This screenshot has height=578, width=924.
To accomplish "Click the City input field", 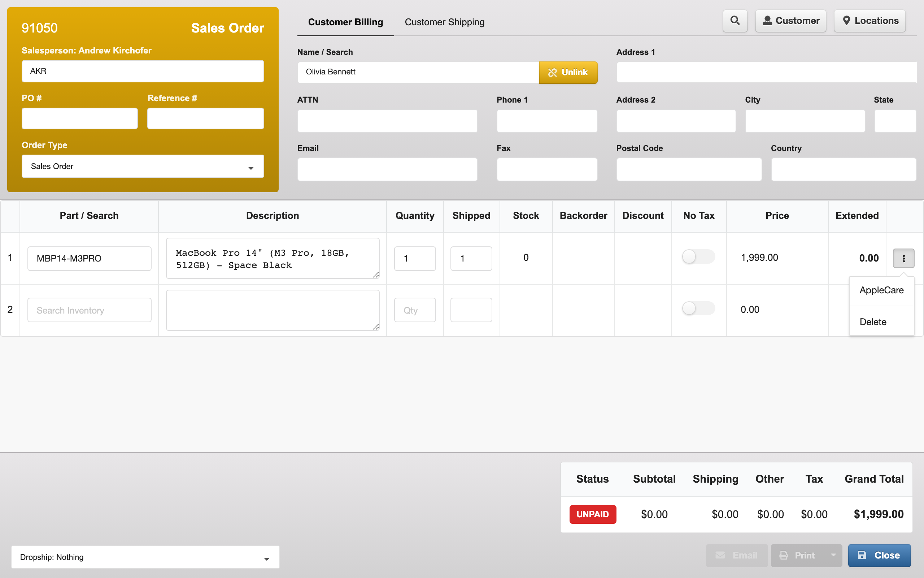I will tap(805, 121).
